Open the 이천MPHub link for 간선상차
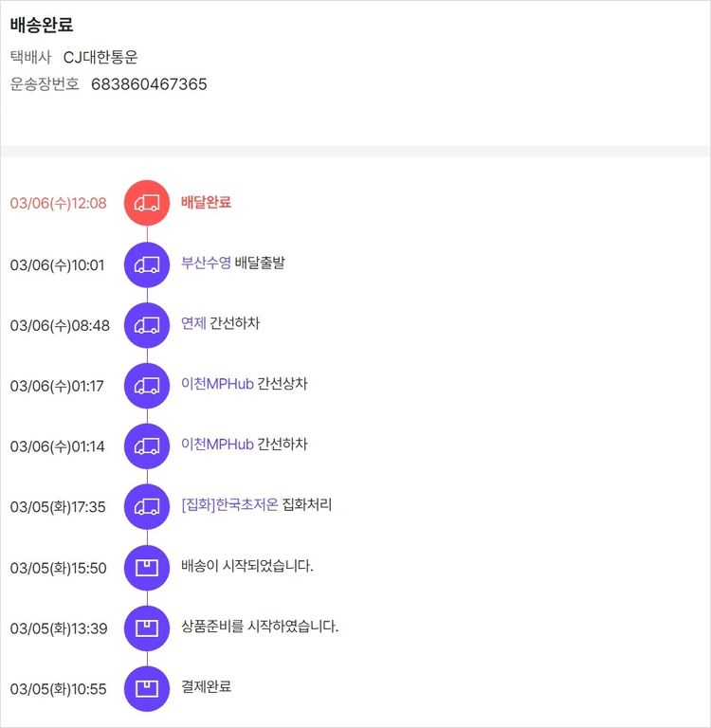This screenshot has width=711, height=728. [217, 384]
